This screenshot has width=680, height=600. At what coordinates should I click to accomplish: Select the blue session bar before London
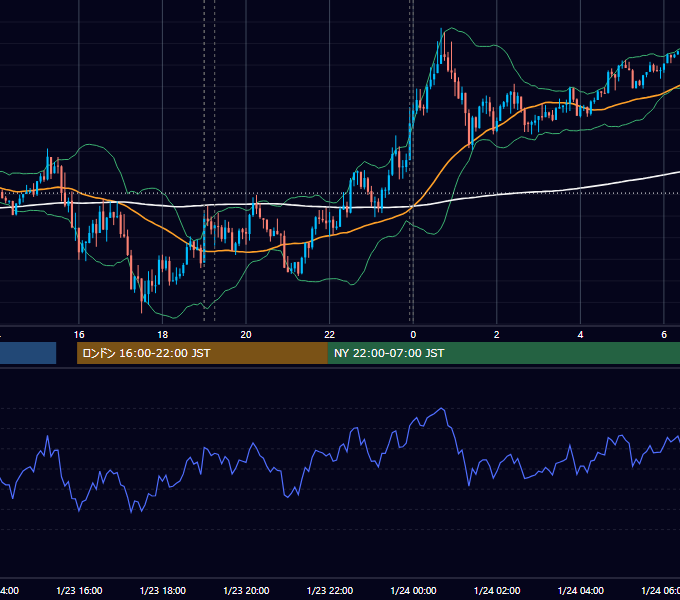pos(28,353)
